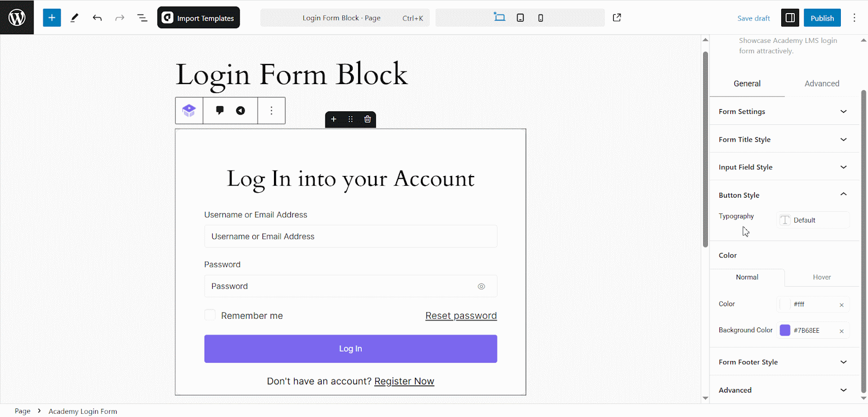Open the block comment icon

(x=219, y=110)
